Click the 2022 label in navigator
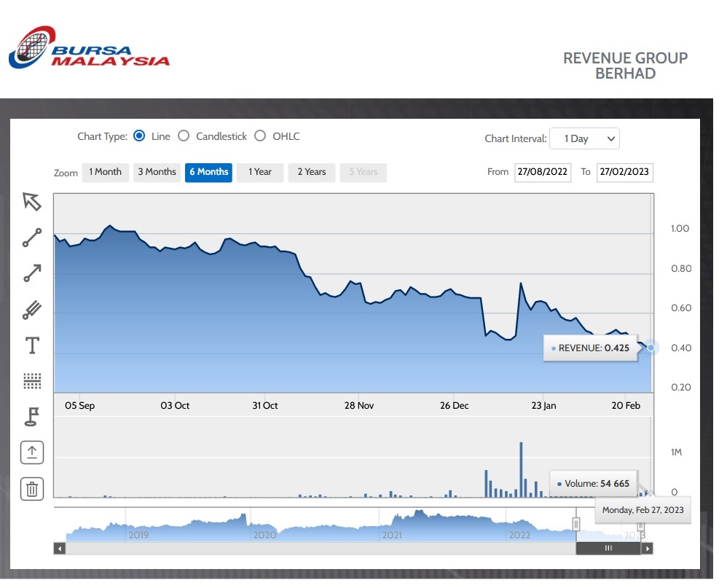727x588 pixels. click(x=519, y=535)
